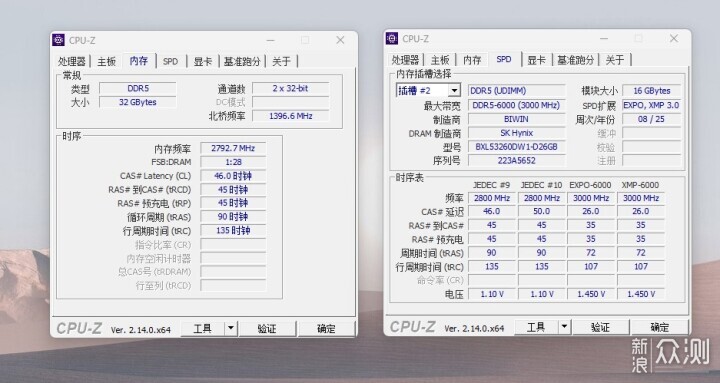This screenshot has height=383, width=720.
Task: Select the 主板 tab in right window
Action: [440, 60]
